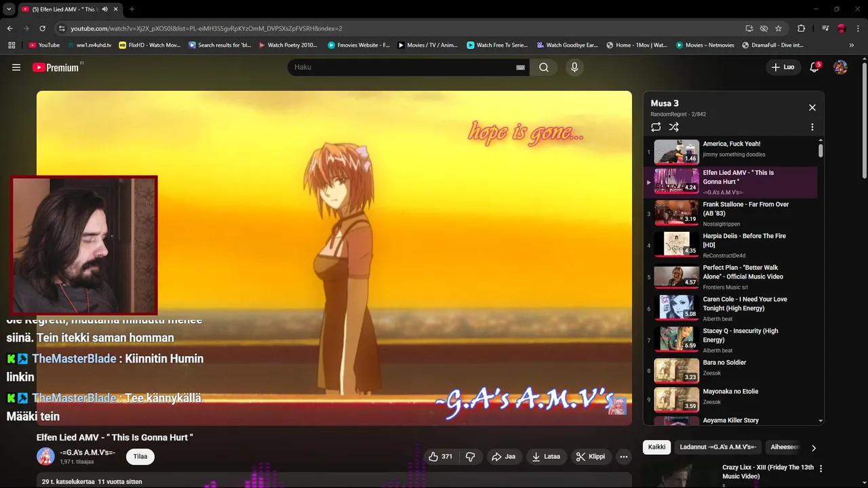Viewport: 868px width, 488px height.
Task: Select the Aiheeseen filter chip
Action: [785, 447]
